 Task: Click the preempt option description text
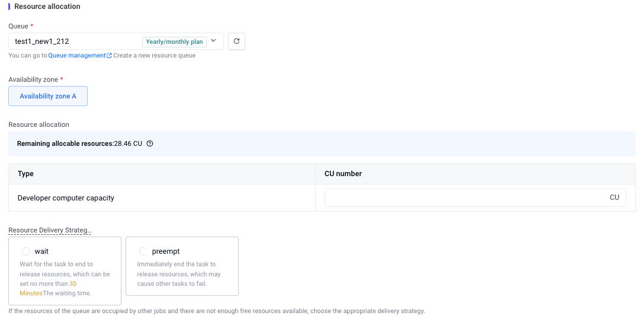coord(179,274)
